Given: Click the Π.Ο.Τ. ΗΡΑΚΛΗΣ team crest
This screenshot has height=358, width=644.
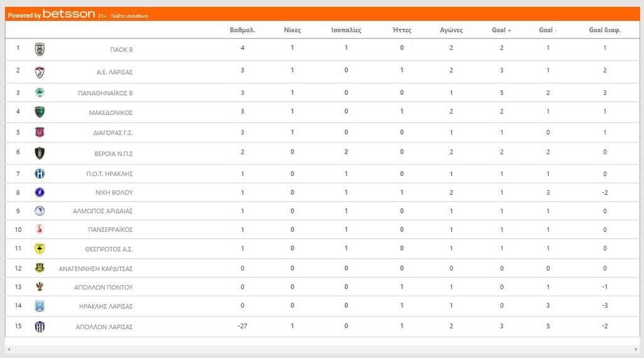Looking at the screenshot, I should click(x=40, y=174).
